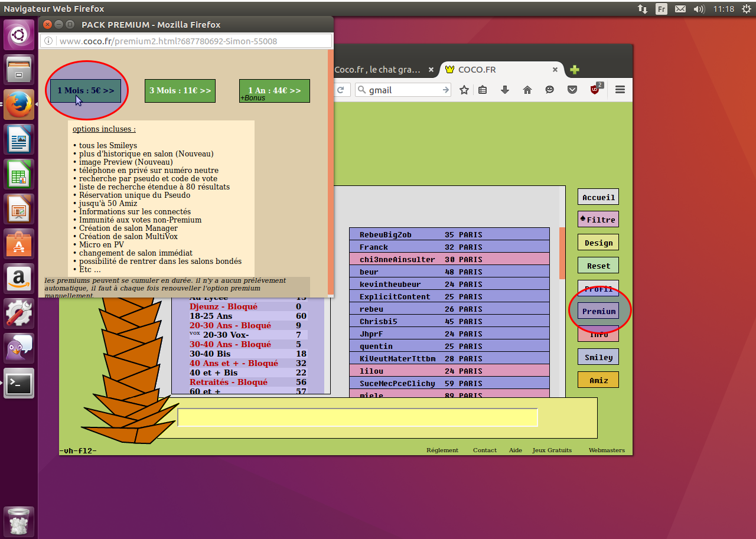
Task: Select user Chrisbi5 in the list
Action: 449,321
